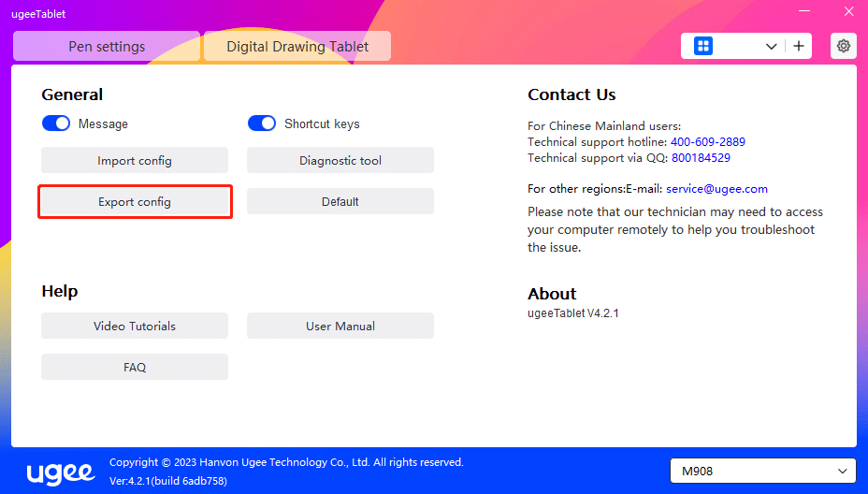The image size is (868, 494).
Task: Click the ugee logo in footer
Action: (61, 472)
